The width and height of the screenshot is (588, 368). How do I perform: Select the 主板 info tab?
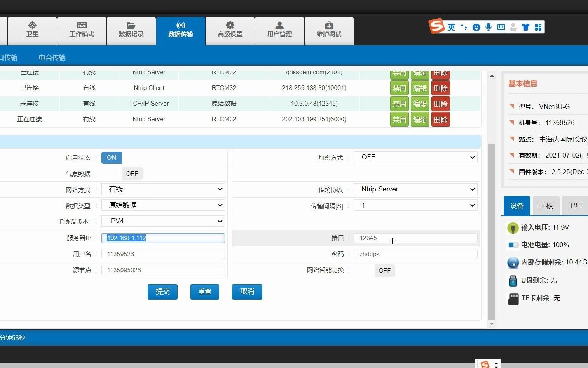click(x=546, y=206)
